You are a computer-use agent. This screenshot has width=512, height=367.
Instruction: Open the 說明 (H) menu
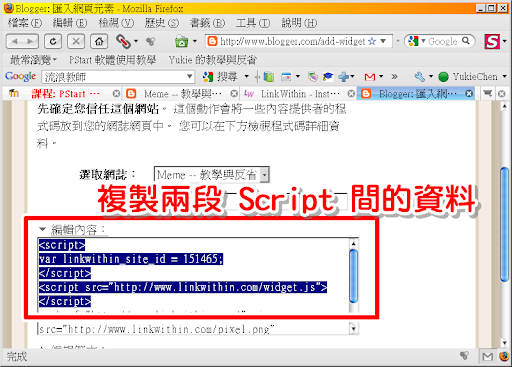point(299,23)
